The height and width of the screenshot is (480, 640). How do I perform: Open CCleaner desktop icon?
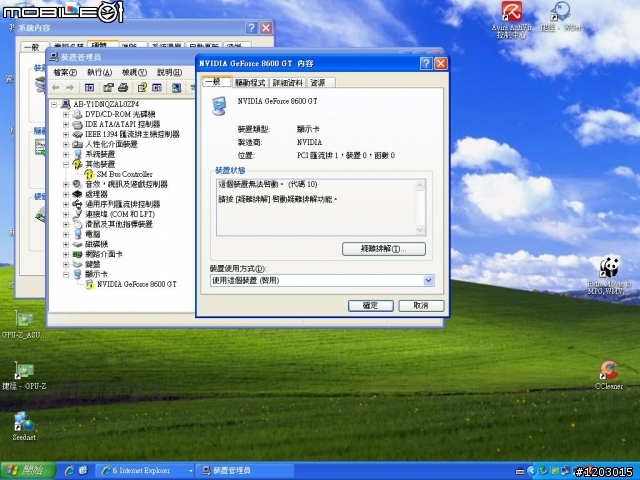(609, 375)
